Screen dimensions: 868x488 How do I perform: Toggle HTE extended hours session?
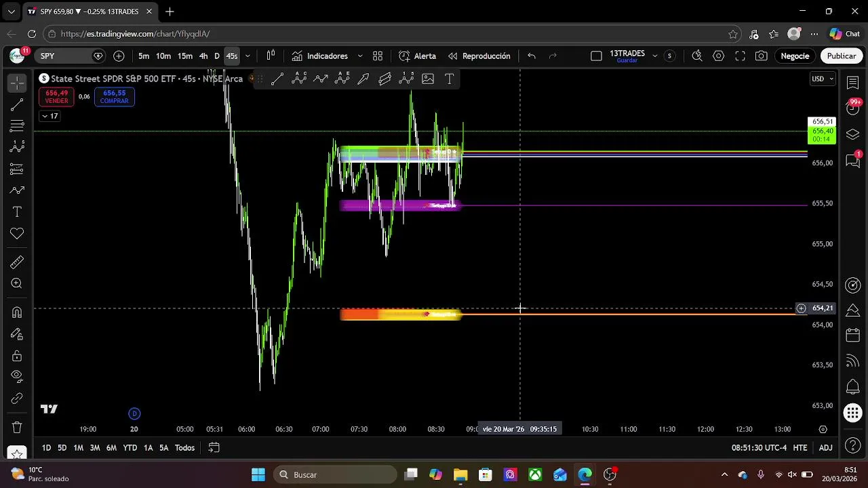(800, 447)
